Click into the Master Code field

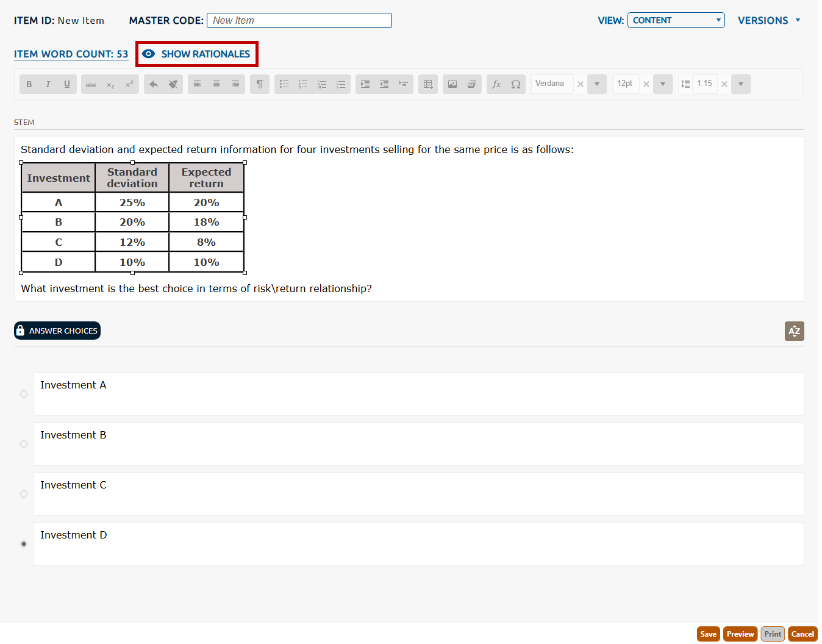(299, 20)
